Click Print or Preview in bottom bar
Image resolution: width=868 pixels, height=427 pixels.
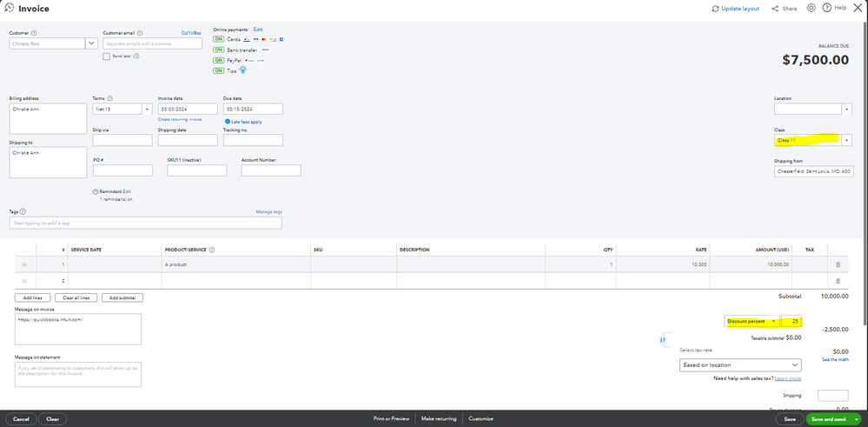391,419
